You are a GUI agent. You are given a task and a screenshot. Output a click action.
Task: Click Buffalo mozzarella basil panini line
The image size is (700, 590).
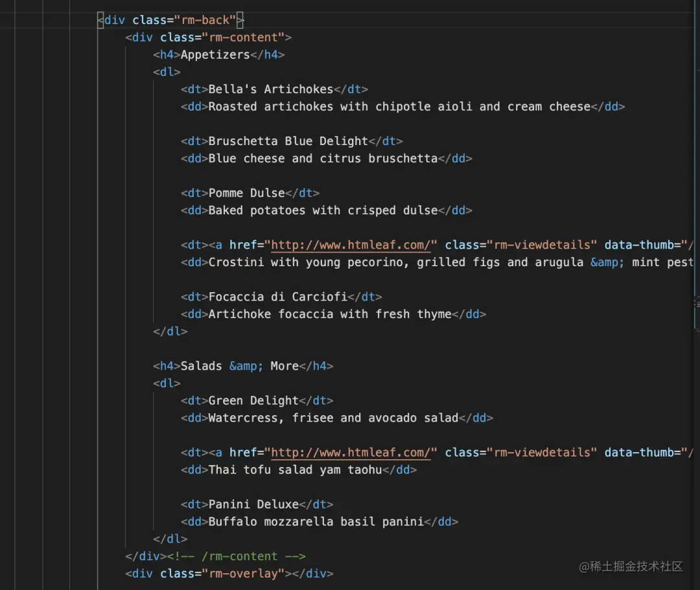(320, 522)
